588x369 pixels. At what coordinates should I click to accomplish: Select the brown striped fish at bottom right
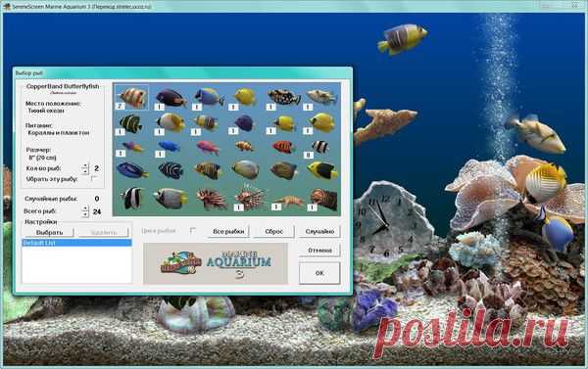point(323,199)
